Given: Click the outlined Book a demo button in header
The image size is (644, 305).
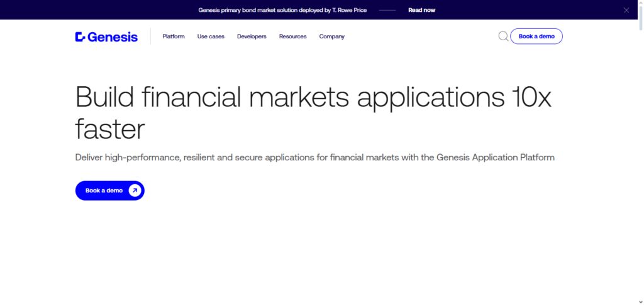Looking at the screenshot, I should tap(536, 36).
